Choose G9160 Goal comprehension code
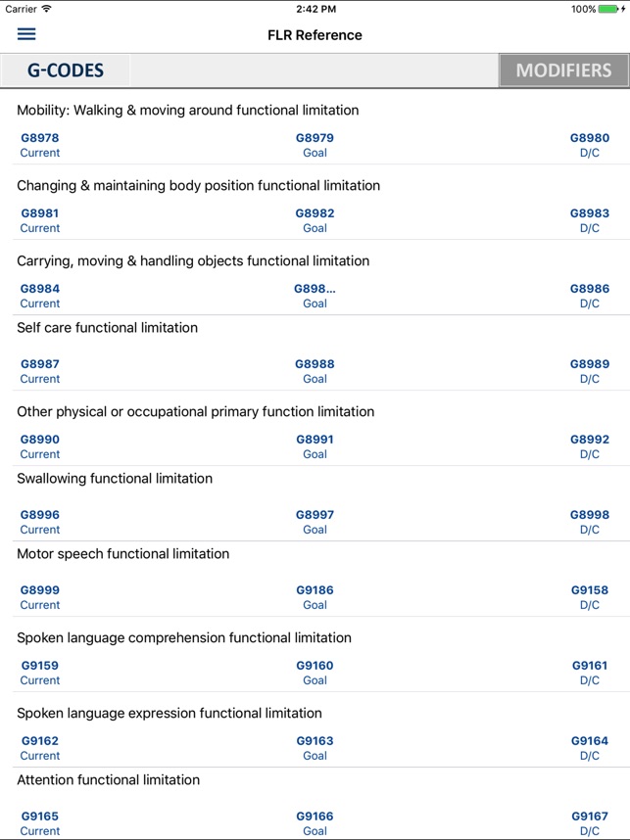This screenshot has height=840, width=630. tap(315, 674)
